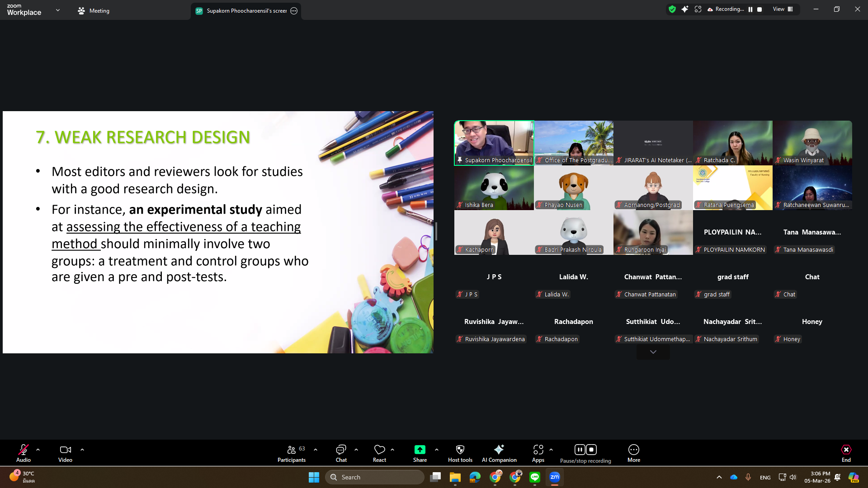Toggle the Audio mute microphone
This screenshot has height=488, width=868.
23,450
